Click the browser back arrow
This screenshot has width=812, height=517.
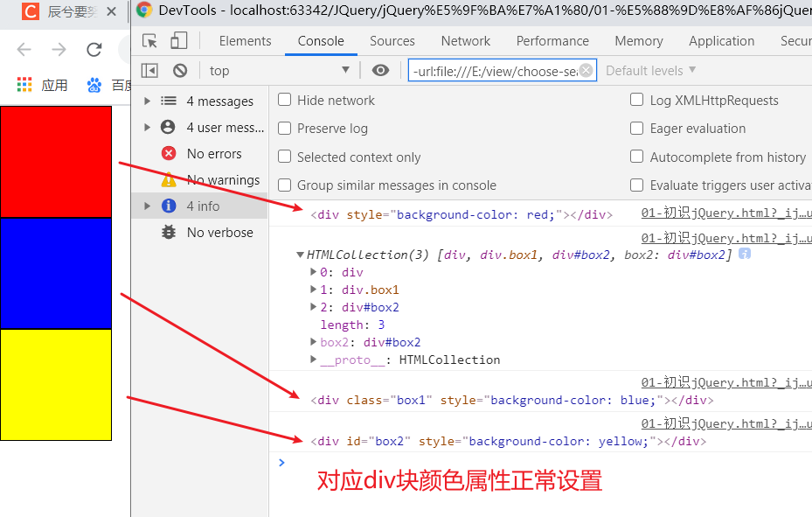(x=24, y=50)
